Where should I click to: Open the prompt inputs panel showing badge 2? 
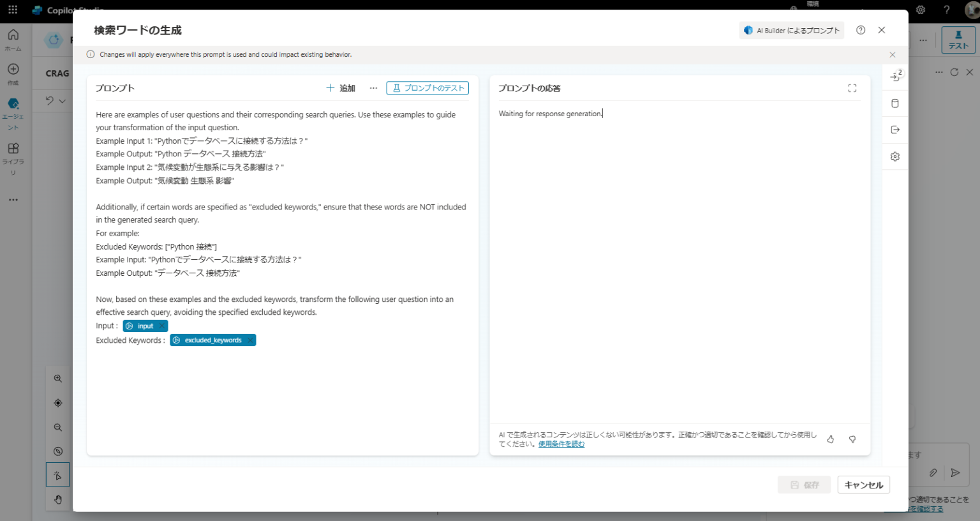point(895,76)
